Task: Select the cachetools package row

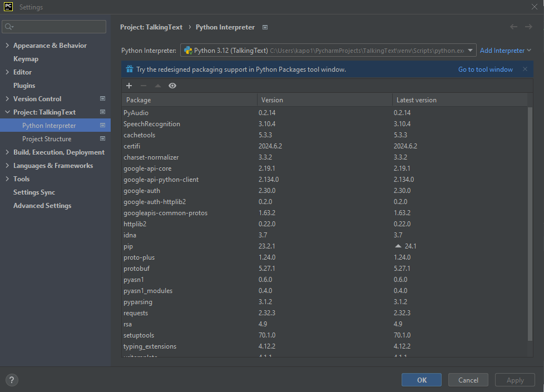Action: point(325,135)
